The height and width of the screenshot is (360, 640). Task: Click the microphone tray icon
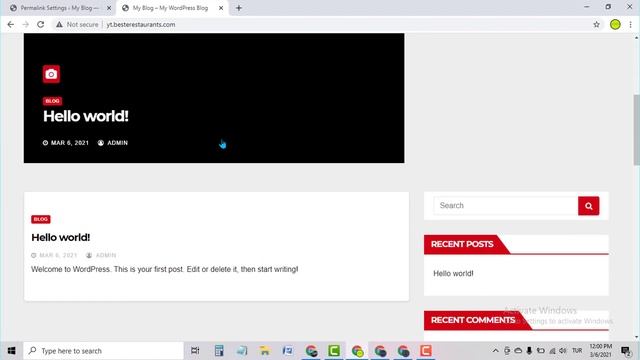[529, 351]
